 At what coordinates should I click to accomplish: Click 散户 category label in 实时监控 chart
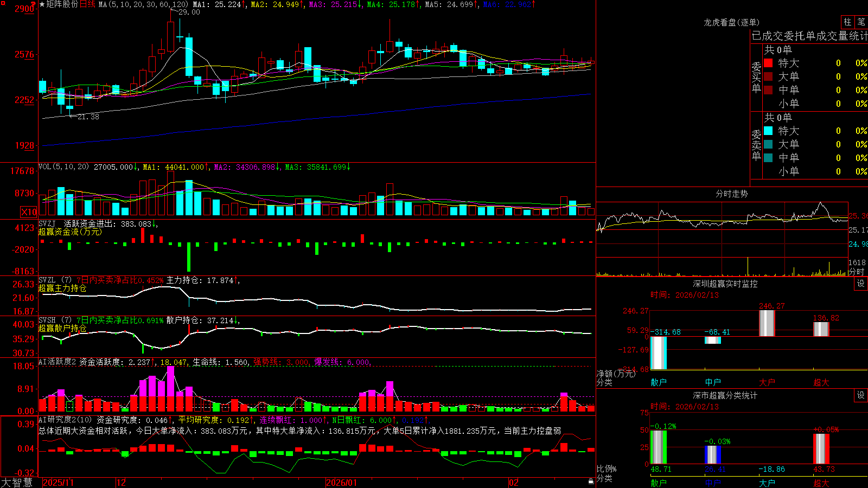click(x=659, y=382)
